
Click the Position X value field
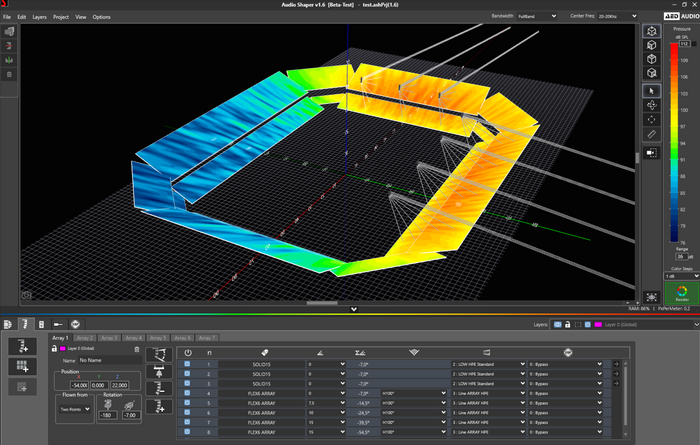pos(79,385)
